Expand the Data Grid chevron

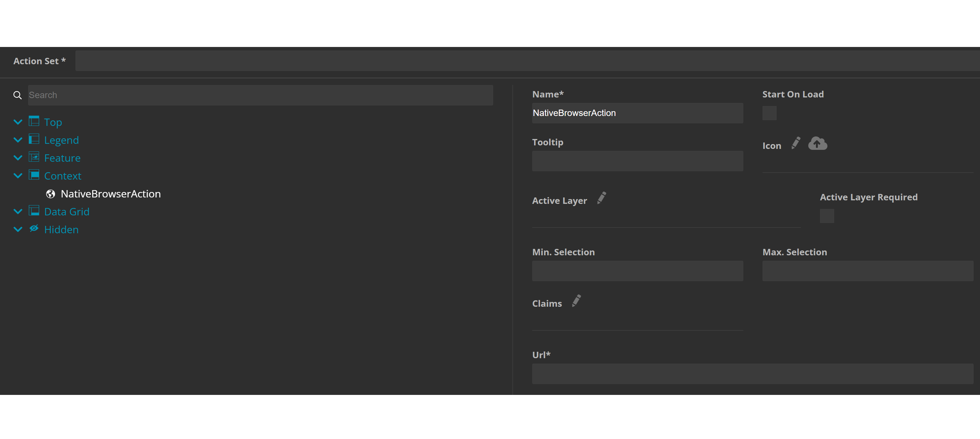(18, 211)
